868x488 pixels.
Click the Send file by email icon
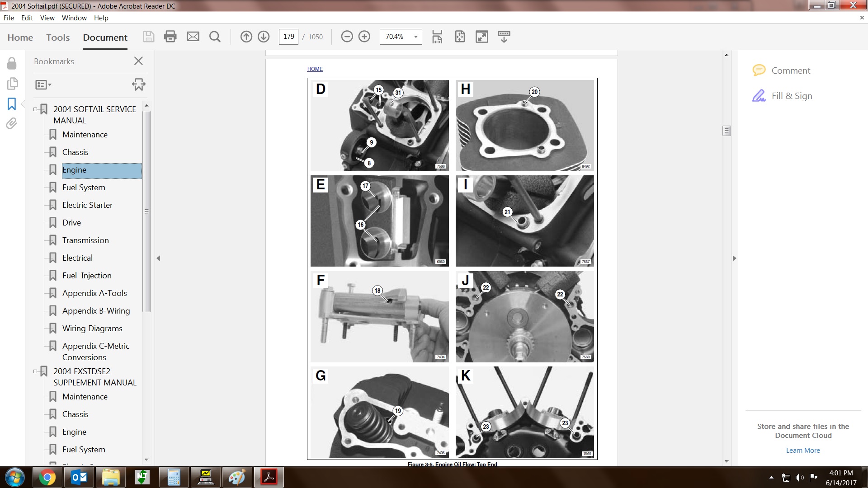coord(193,37)
